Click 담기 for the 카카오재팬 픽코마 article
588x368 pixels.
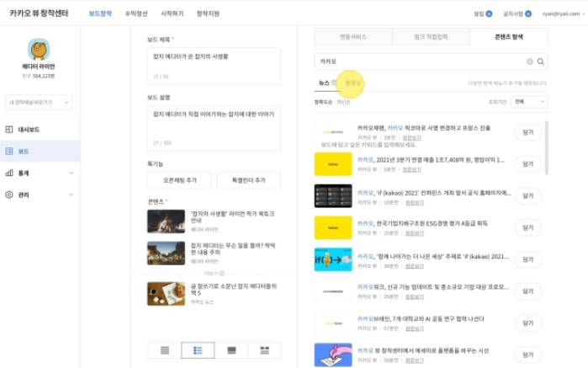[x=528, y=132]
